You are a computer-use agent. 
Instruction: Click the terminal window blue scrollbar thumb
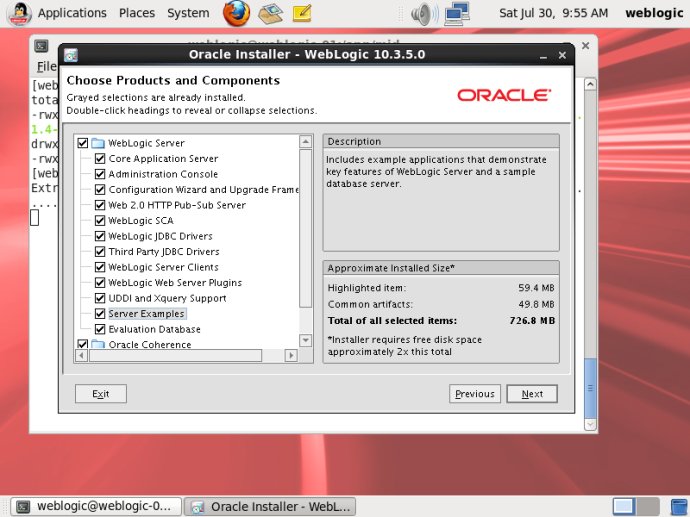click(x=590, y=388)
